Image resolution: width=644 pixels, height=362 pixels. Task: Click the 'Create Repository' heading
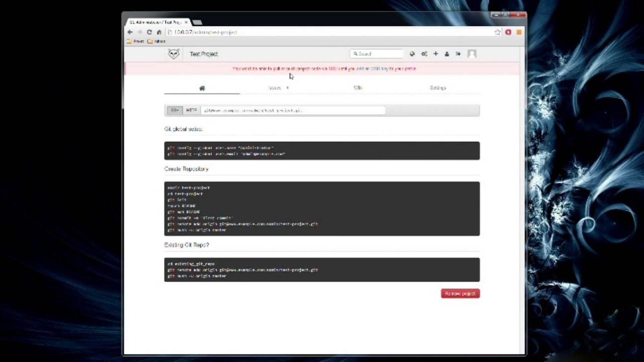[x=186, y=169]
